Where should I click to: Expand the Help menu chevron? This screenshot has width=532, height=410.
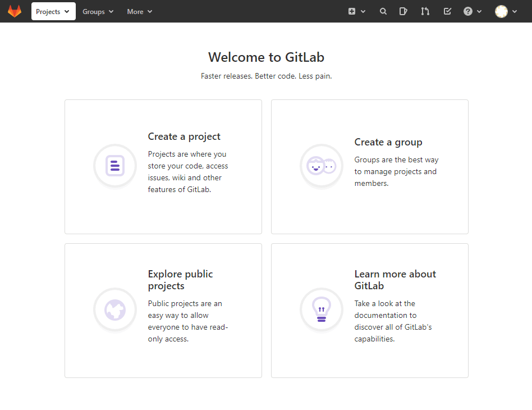479,12
